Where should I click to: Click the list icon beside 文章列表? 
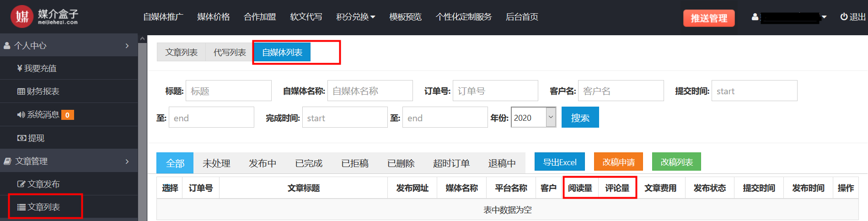21,207
